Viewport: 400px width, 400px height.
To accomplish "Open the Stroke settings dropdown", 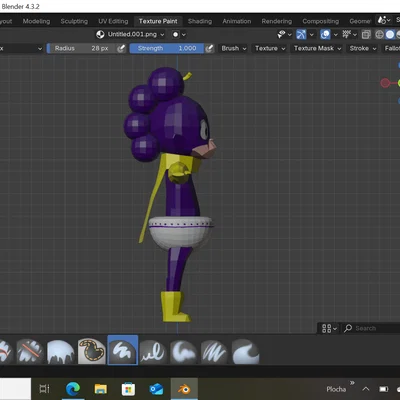I will pos(363,48).
